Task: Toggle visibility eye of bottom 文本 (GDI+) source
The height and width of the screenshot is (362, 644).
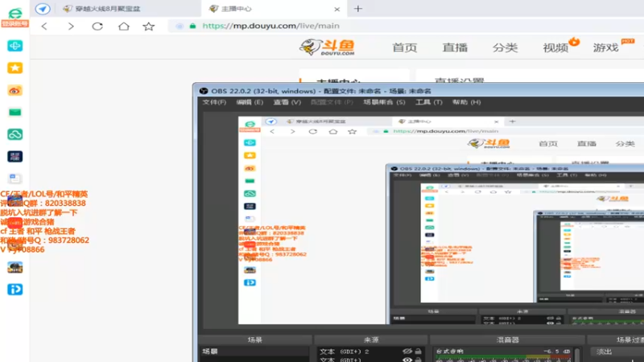Action: pos(407,360)
